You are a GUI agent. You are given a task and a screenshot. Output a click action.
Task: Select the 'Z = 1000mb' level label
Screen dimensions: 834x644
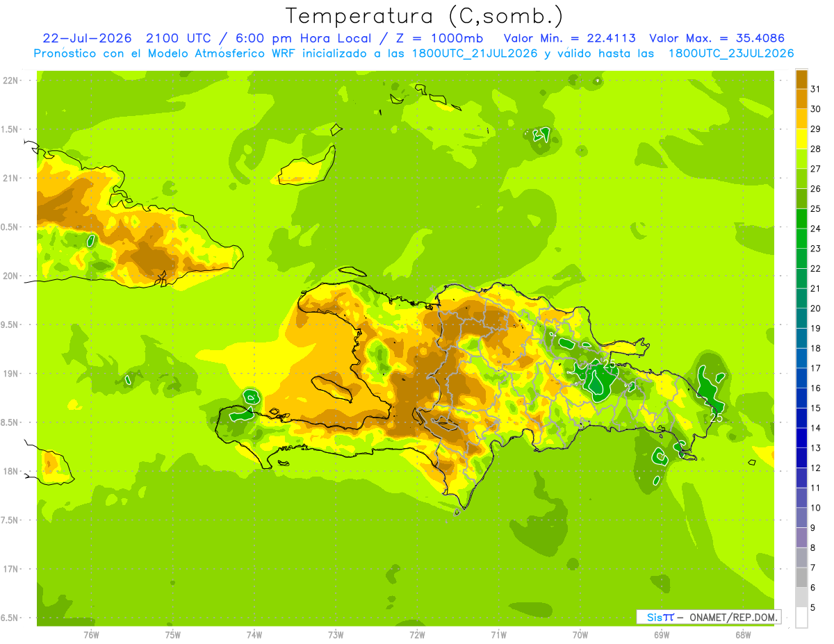[x=441, y=38]
